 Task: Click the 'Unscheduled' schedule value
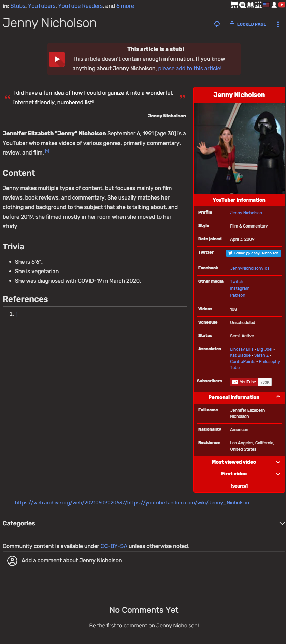click(x=243, y=323)
